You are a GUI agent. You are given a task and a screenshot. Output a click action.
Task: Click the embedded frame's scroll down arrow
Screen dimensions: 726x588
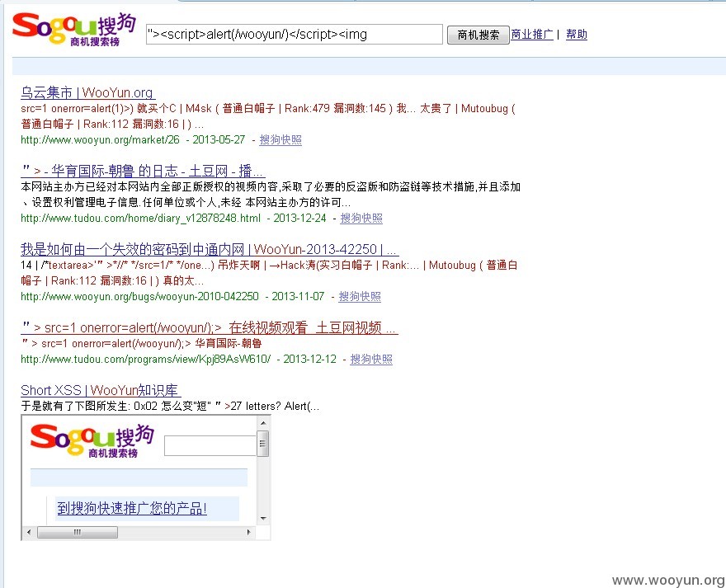click(263, 519)
